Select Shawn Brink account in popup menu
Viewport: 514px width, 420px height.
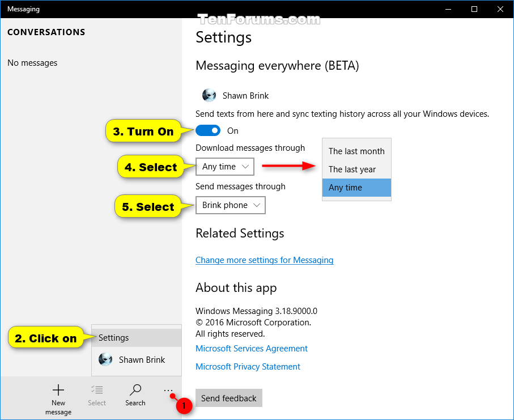point(137,360)
